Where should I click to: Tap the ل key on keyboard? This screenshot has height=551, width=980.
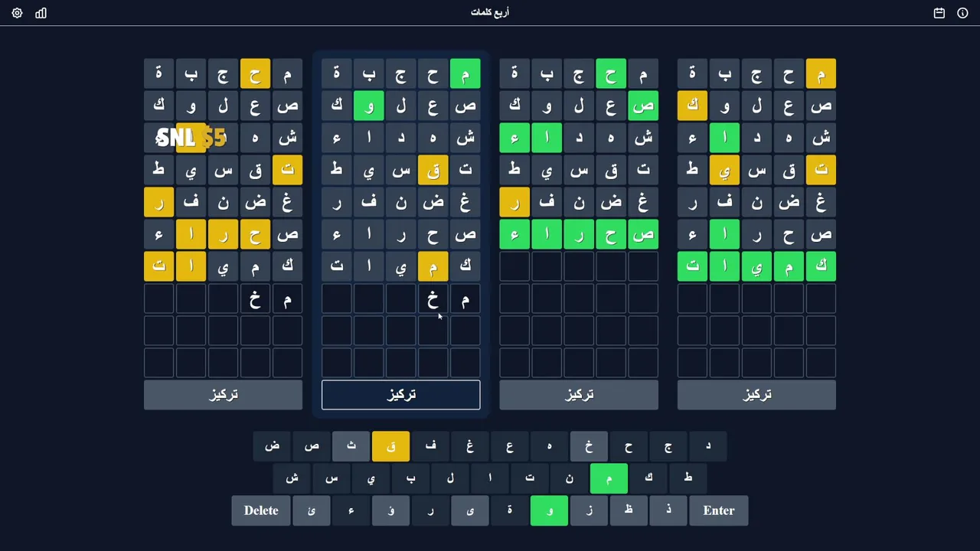[450, 478]
